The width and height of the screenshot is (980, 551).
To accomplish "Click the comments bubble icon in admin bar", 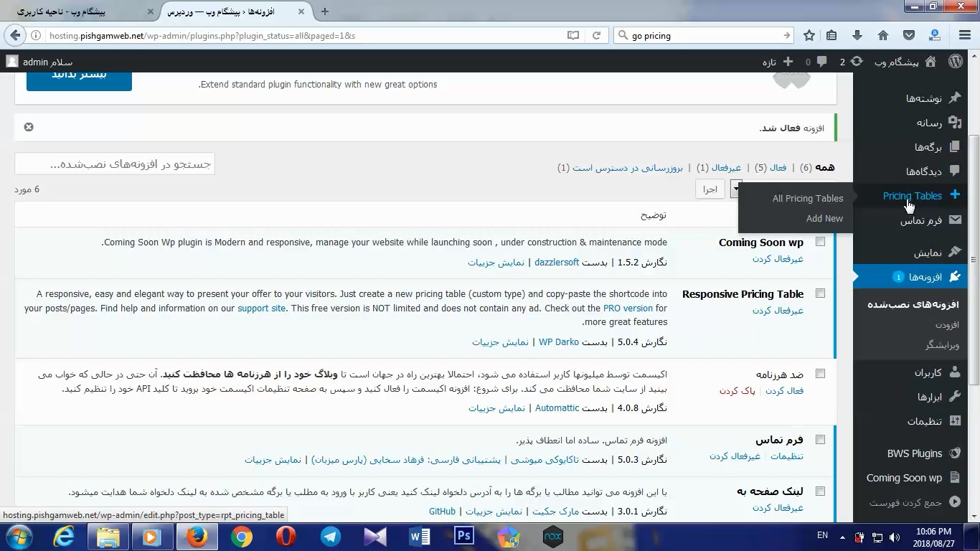I will (822, 62).
